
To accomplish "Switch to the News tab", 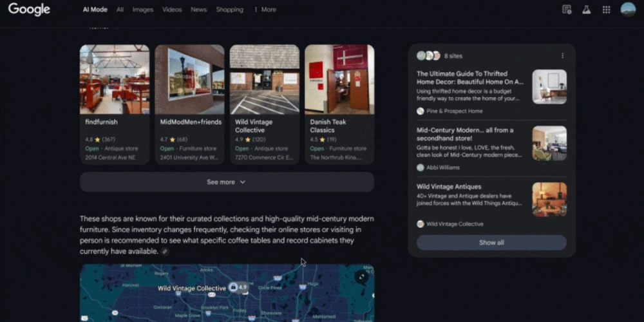I will coord(198,10).
